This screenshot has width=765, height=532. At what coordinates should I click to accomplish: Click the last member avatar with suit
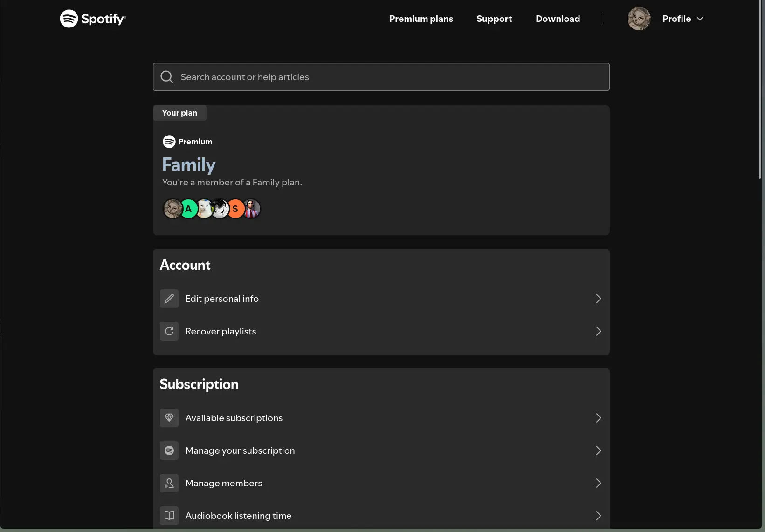point(252,209)
